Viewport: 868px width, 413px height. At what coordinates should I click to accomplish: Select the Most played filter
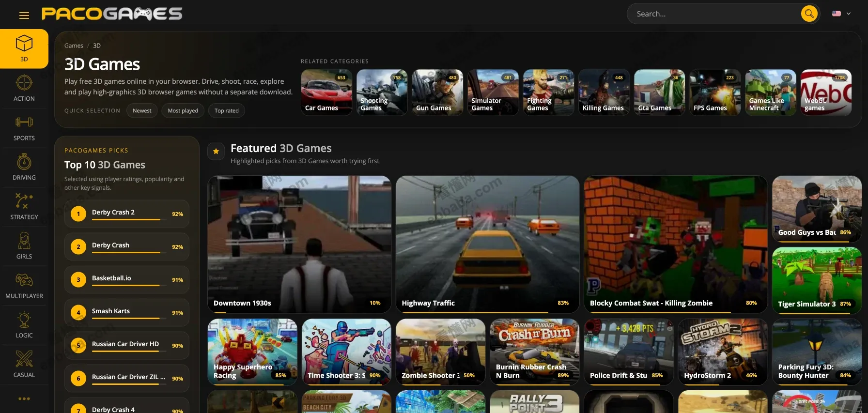pos(183,111)
